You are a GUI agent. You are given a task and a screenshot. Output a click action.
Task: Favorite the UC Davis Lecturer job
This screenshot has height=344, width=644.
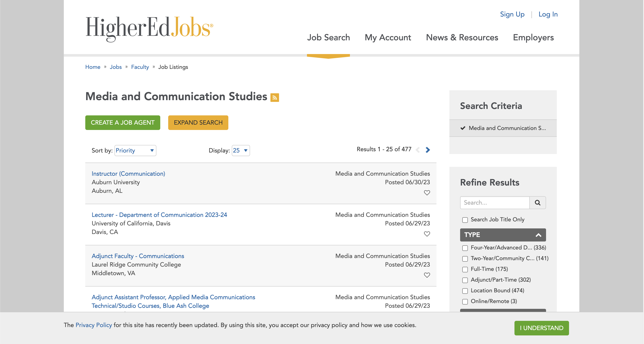[x=427, y=234]
